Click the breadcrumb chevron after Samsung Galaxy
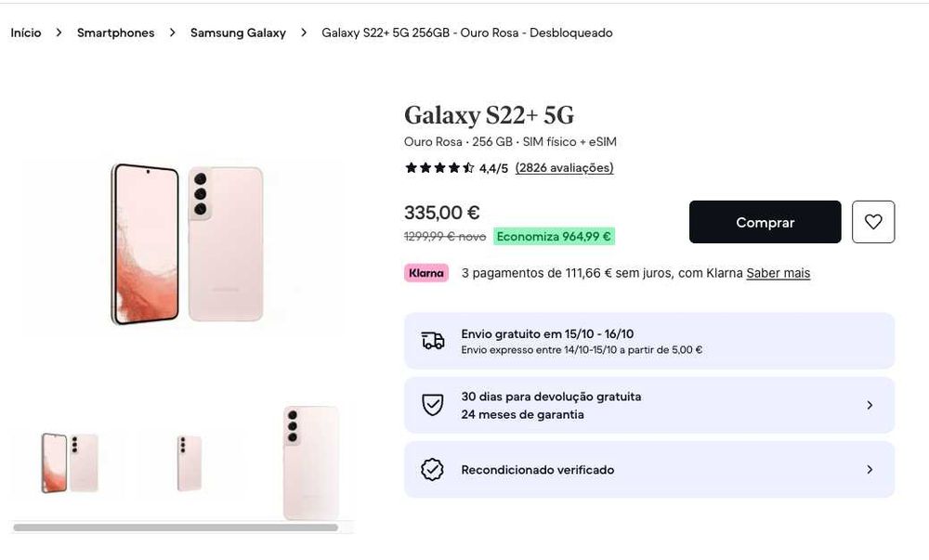The image size is (929, 560). (x=304, y=33)
